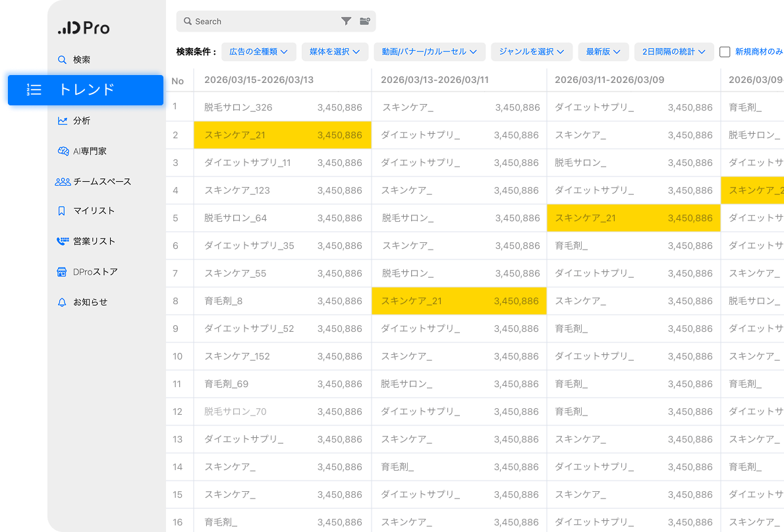Expand the 2日間隔の統計 dropdown
The height and width of the screenshot is (532, 784).
[673, 52]
